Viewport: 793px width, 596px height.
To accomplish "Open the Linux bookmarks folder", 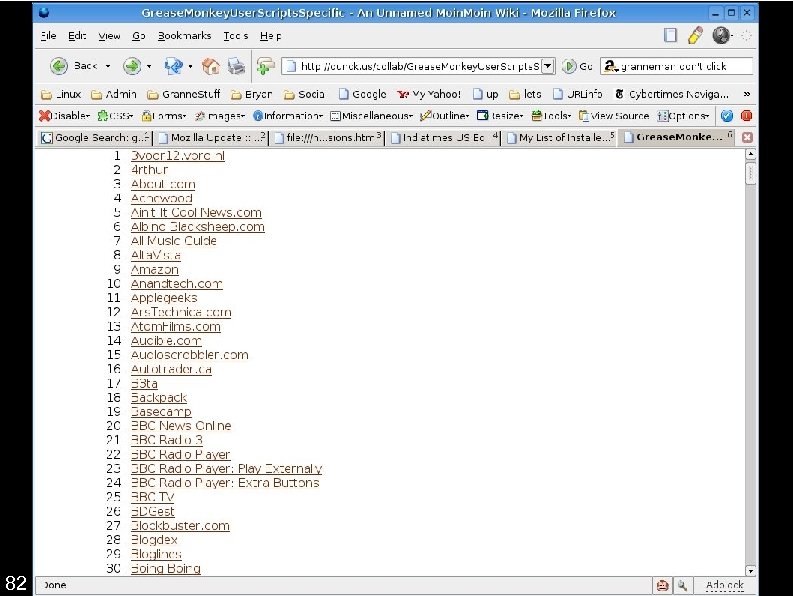I will [61, 94].
